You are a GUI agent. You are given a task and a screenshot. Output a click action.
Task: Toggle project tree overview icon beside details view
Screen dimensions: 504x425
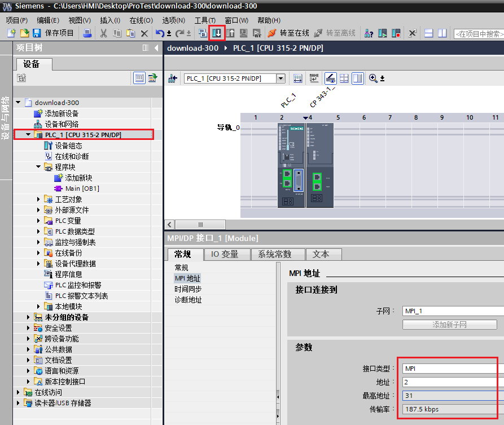pos(152,78)
